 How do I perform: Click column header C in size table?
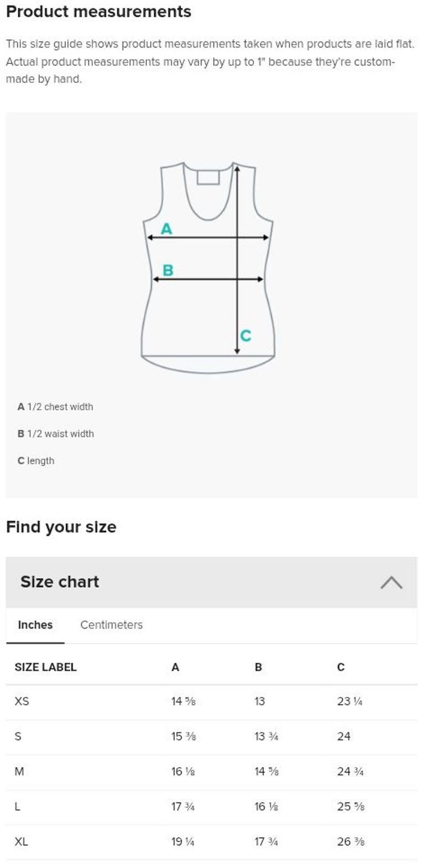tap(341, 667)
